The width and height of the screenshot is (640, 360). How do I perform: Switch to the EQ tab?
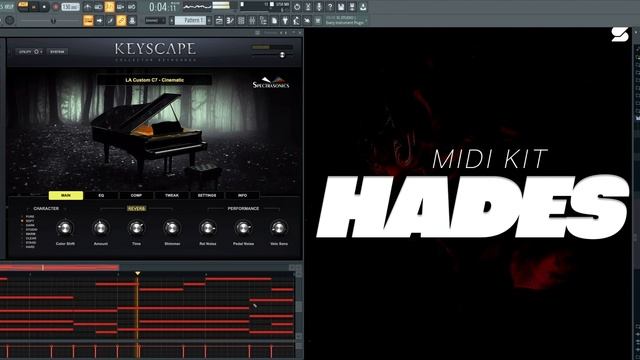[101, 196]
